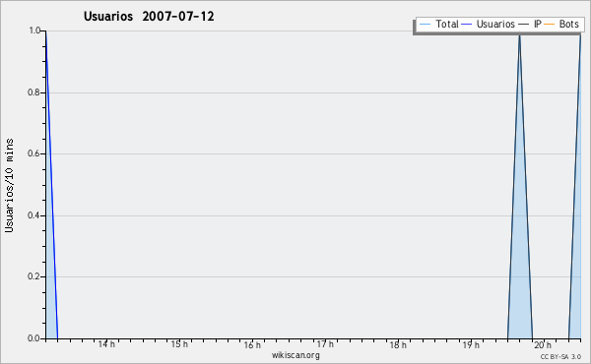
Task: Click the '1.0' y-axis value
Action: click(x=34, y=30)
